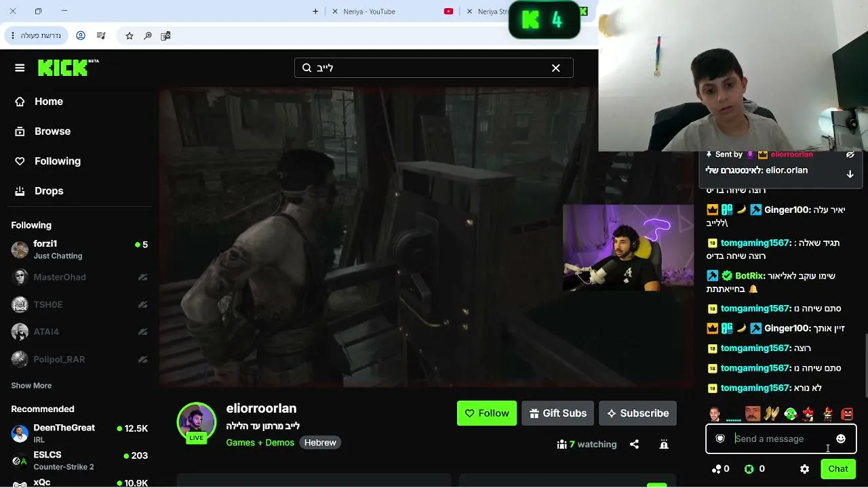Open new browser tab with plus
Screen dimensions: 868x488
(315, 12)
